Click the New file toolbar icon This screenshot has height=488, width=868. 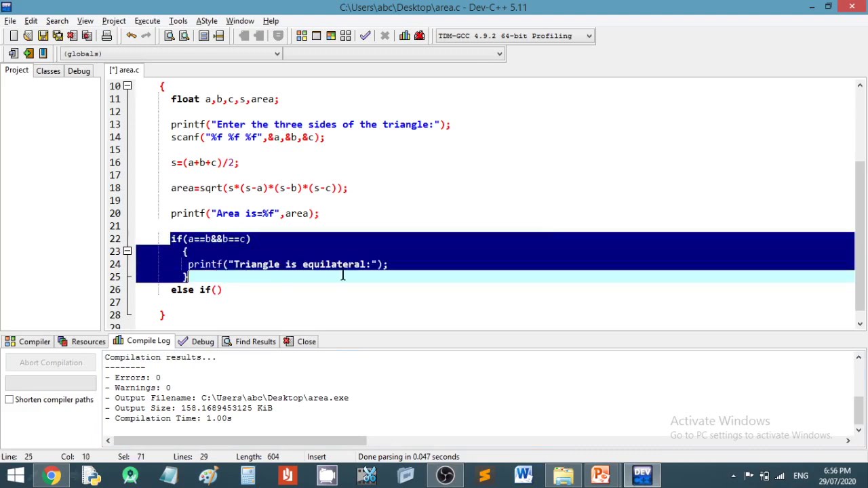[14, 36]
